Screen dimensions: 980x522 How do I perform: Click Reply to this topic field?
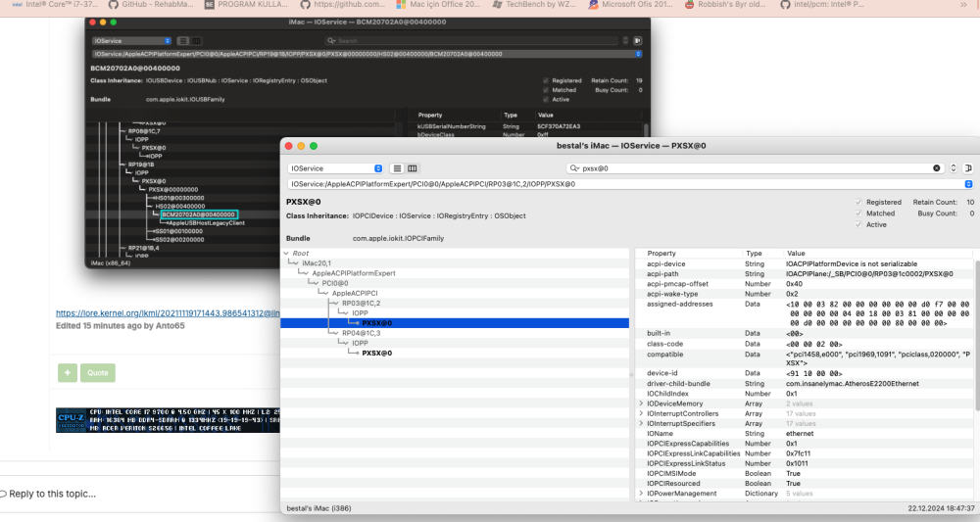click(53, 494)
